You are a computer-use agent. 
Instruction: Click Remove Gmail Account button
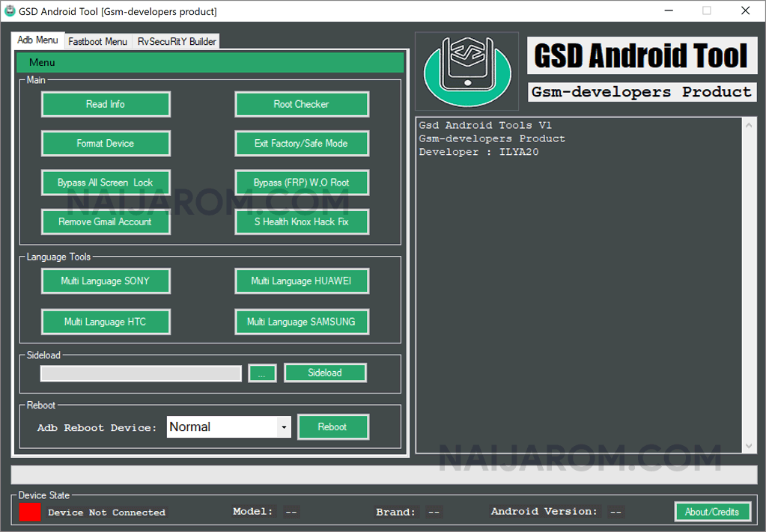pyautogui.click(x=106, y=222)
